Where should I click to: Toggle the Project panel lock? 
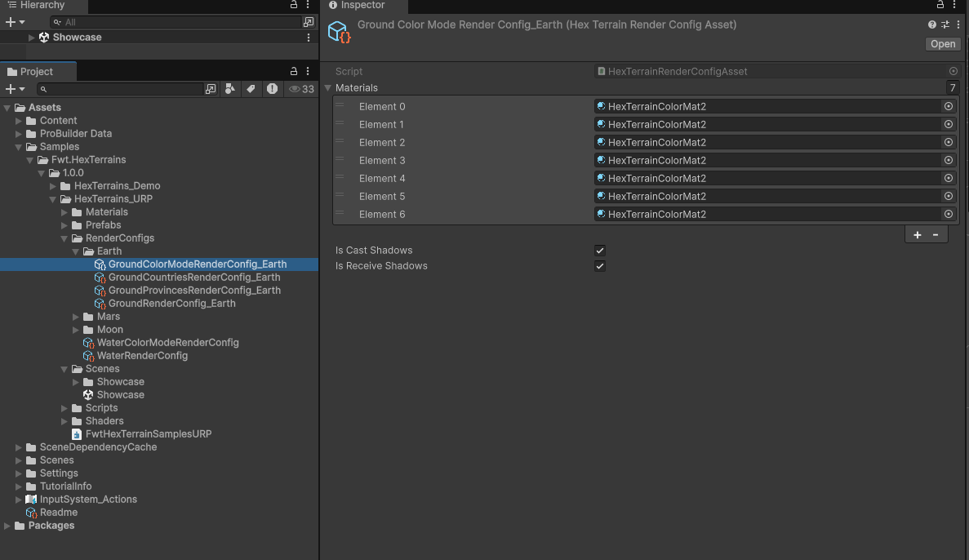[294, 72]
